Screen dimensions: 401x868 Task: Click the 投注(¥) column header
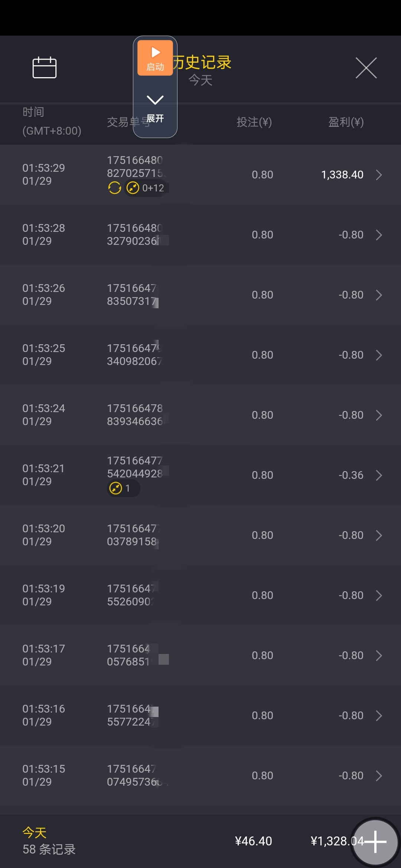click(x=254, y=122)
